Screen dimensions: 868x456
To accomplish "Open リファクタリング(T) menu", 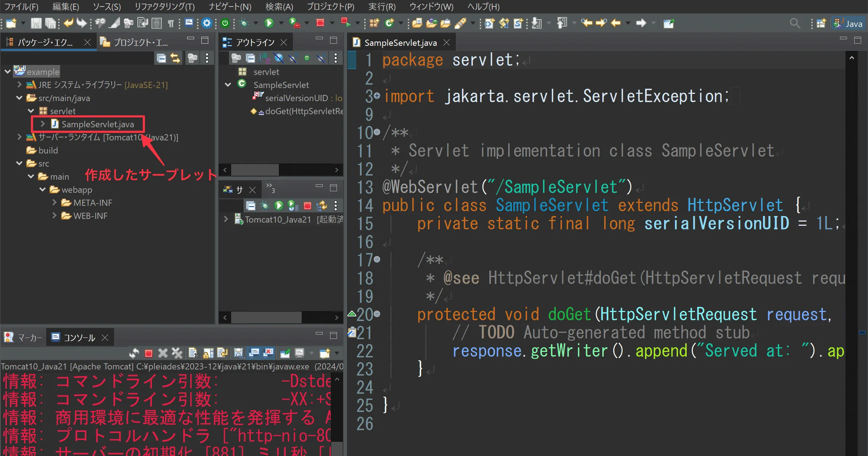I will pyautogui.click(x=165, y=7).
